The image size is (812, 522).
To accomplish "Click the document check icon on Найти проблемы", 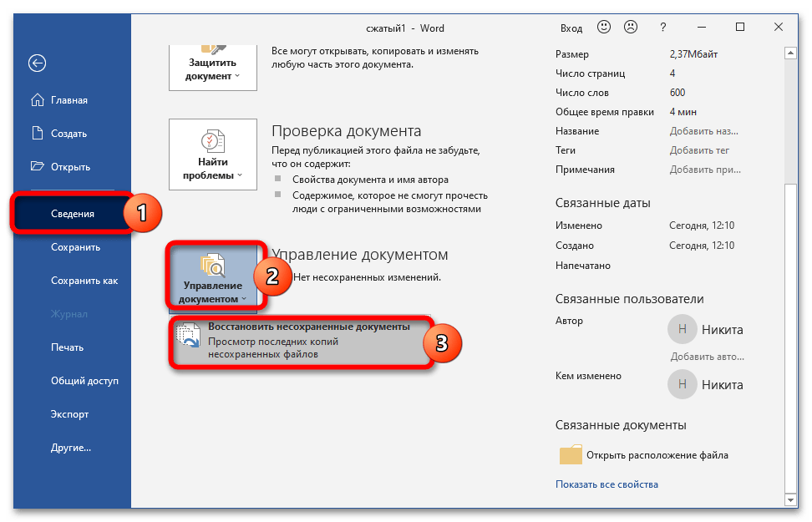I will pos(213,141).
